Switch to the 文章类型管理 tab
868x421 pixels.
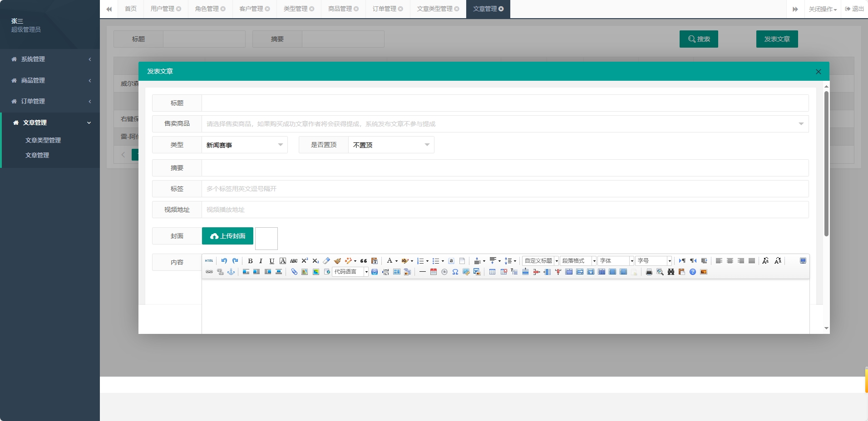438,9
